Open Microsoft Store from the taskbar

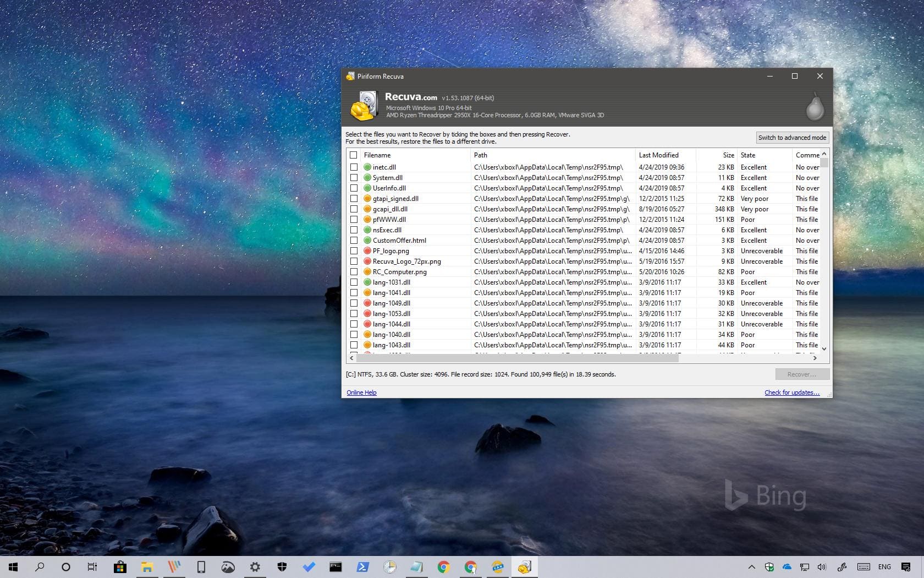point(120,567)
